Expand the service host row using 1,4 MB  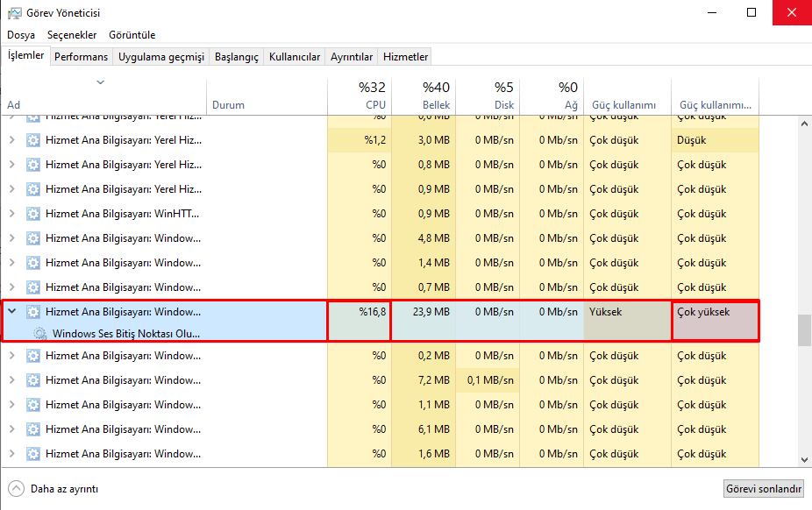[x=12, y=263]
